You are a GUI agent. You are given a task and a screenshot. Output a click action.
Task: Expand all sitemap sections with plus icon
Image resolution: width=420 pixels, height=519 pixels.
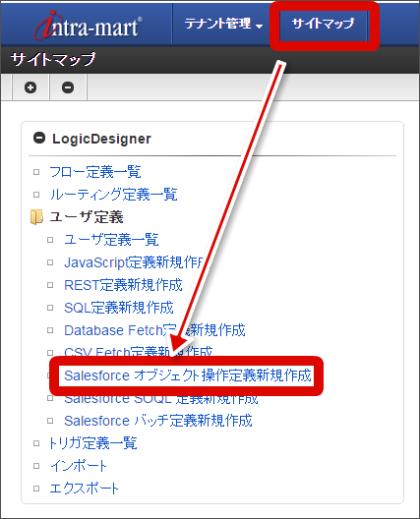tap(30, 87)
